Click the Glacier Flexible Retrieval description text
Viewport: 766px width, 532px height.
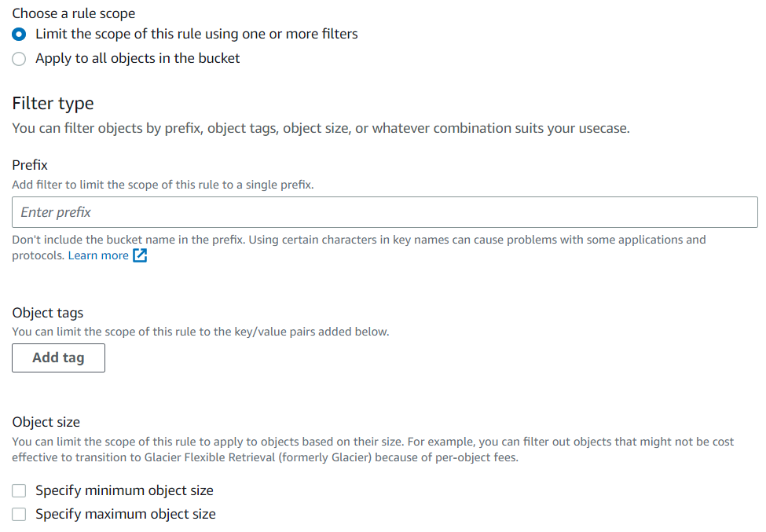(x=372, y=449)
